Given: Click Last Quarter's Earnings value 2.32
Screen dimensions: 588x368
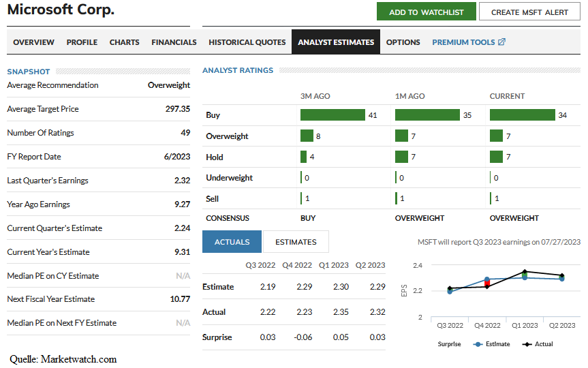Looking at the screenshot, I should pos(182,181).
